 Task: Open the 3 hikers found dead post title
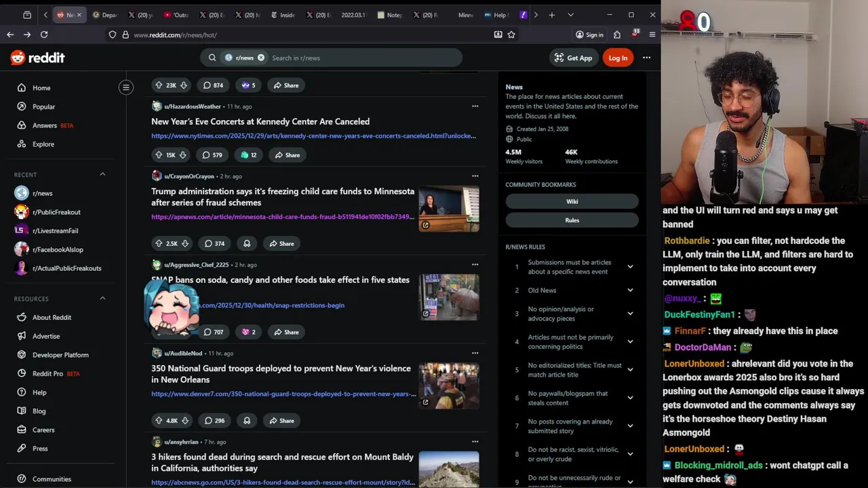(x=282, y=462)
